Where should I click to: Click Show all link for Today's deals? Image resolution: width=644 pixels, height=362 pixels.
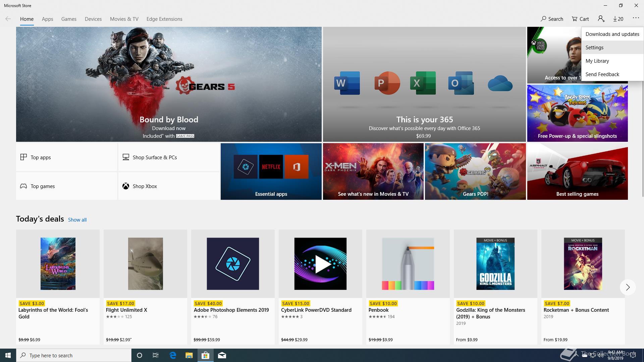[x=77, y=220]
